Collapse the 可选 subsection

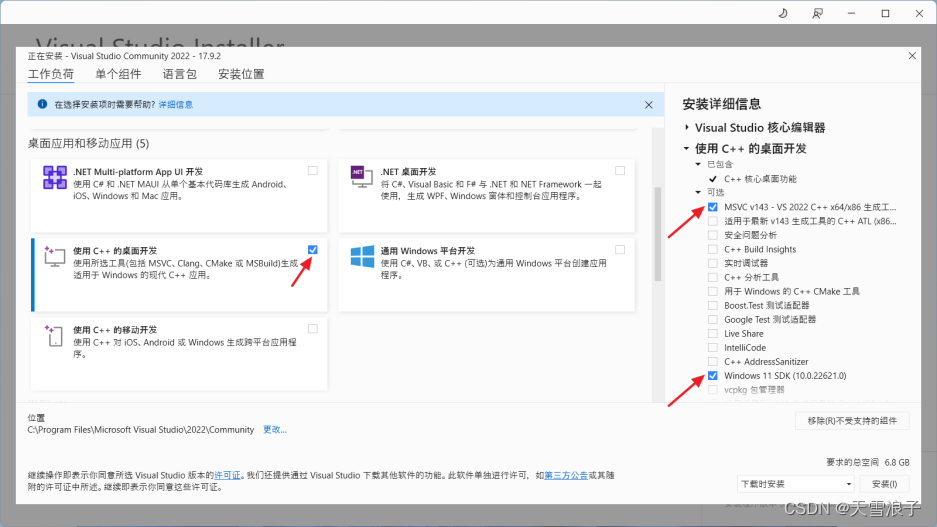[698, 192]
